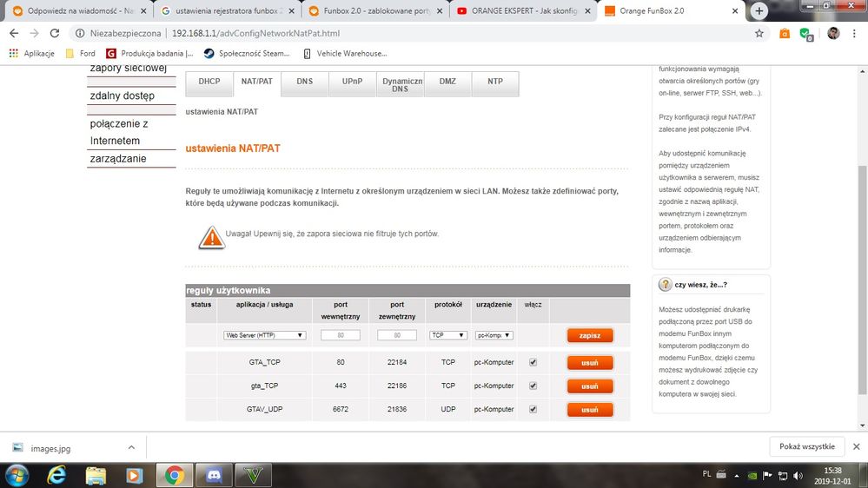The height and width of the screenshot is (488, 868).
Task: Uncheck the GTA_TCP port 80 rule checkbox
Action: click(x=533, y=362)
